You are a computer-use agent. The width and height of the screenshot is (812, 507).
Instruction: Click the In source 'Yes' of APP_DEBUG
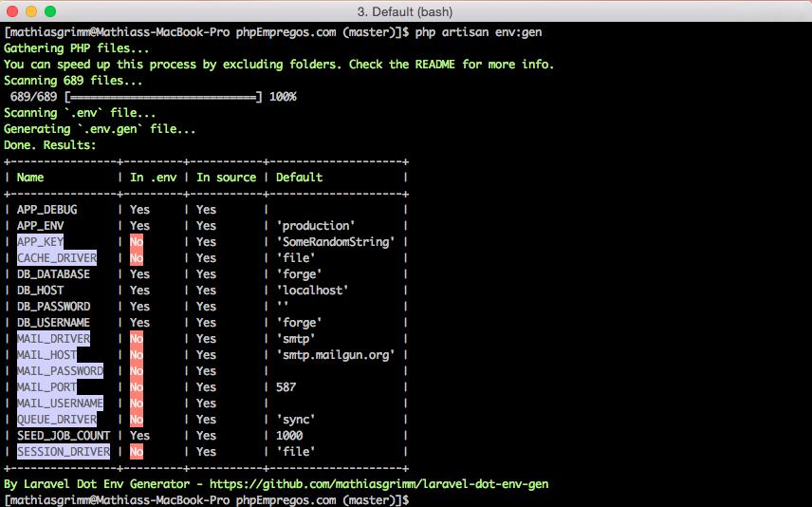point(206,210)
